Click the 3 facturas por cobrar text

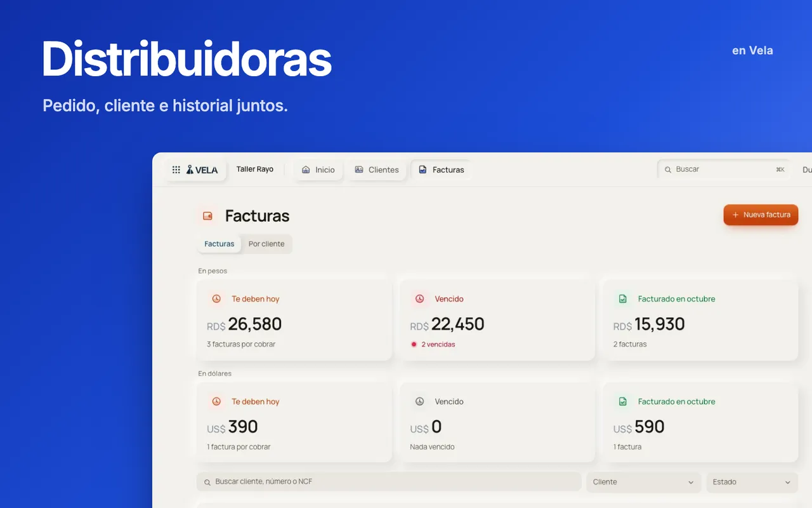241,344
